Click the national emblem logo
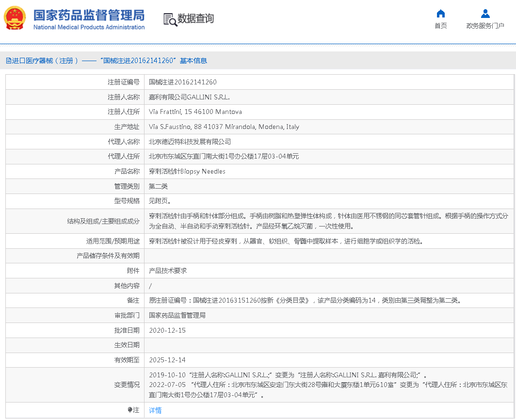 tap(15, 18)
